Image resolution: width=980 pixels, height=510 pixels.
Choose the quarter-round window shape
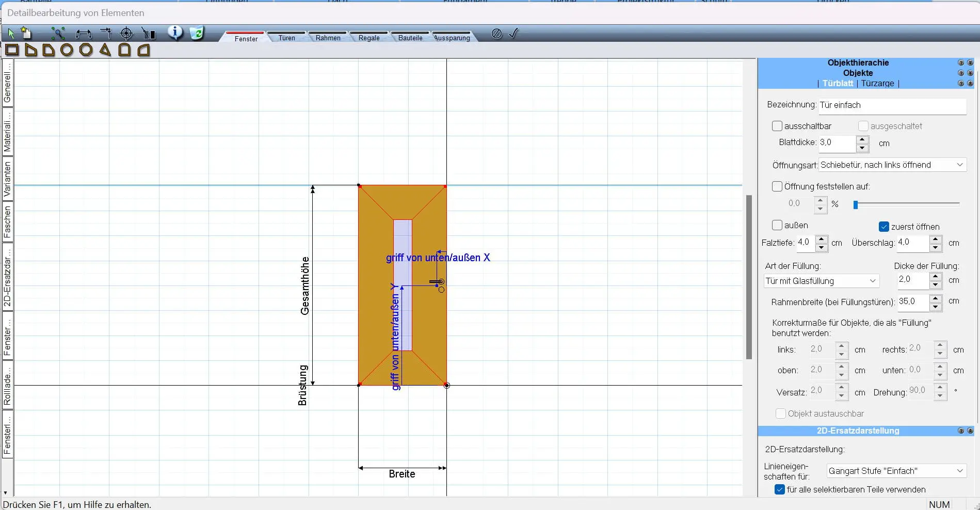pyautogui.click(x=143, y=50)
